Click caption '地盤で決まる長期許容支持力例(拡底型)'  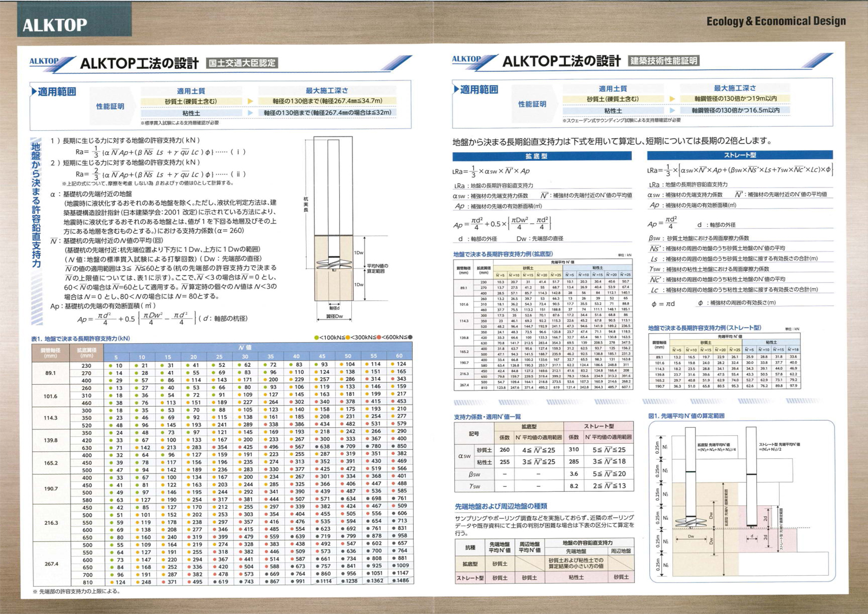[x=503, y=254]
